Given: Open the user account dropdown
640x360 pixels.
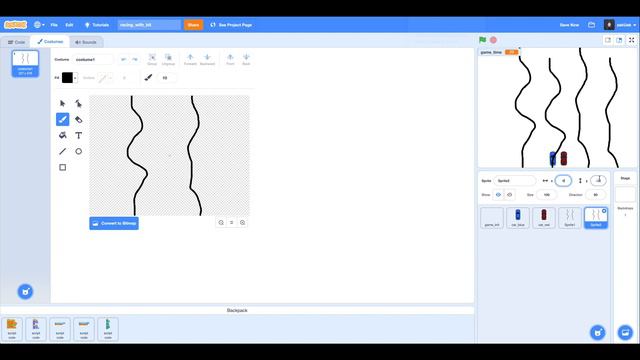Looking at the screenshot, I should click(620, 25).
